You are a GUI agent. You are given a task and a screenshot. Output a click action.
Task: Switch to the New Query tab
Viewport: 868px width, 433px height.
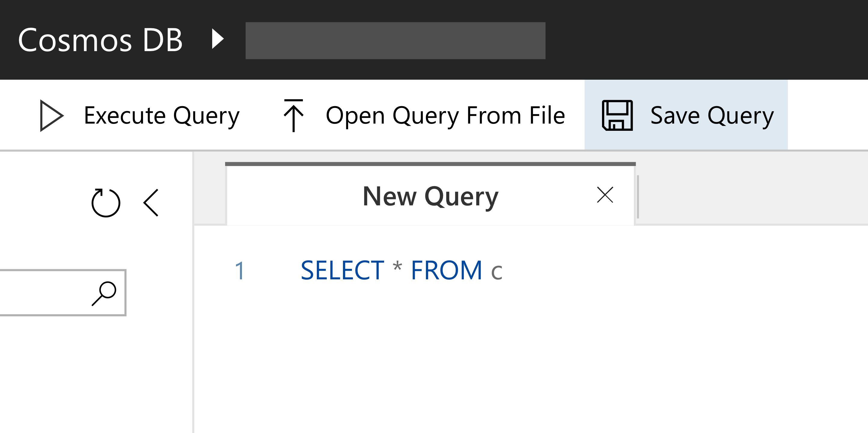point(430,196)
